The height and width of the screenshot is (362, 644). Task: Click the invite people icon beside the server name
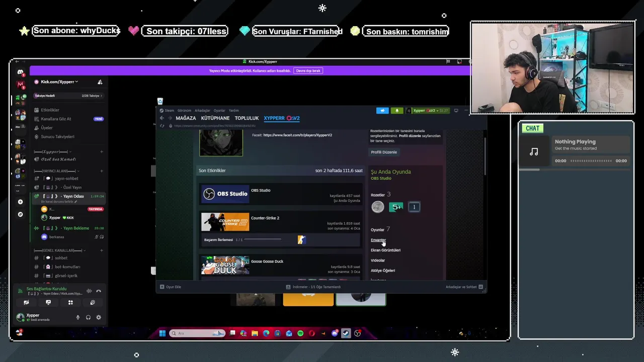[100, 82]
